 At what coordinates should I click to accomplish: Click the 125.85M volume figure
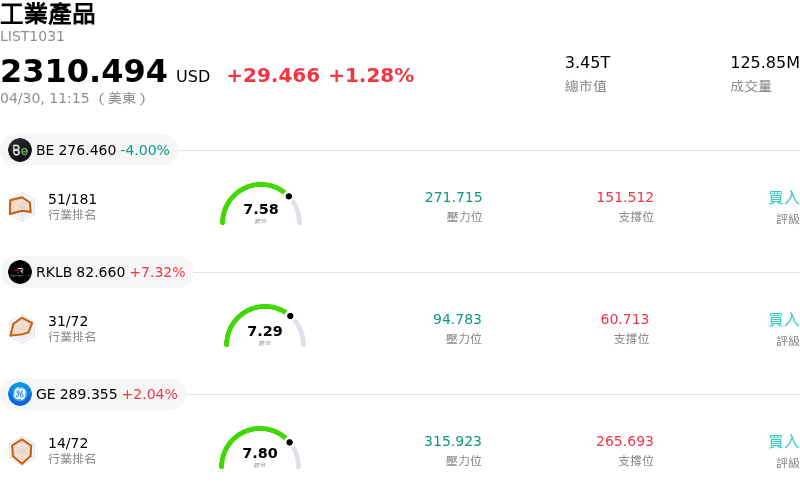pyautogui.click(x=764, y=63)
